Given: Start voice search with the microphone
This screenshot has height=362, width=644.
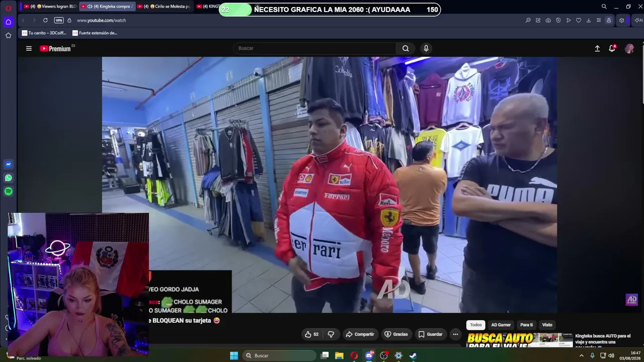Looking at the screenshot, I should coord(426,48).
